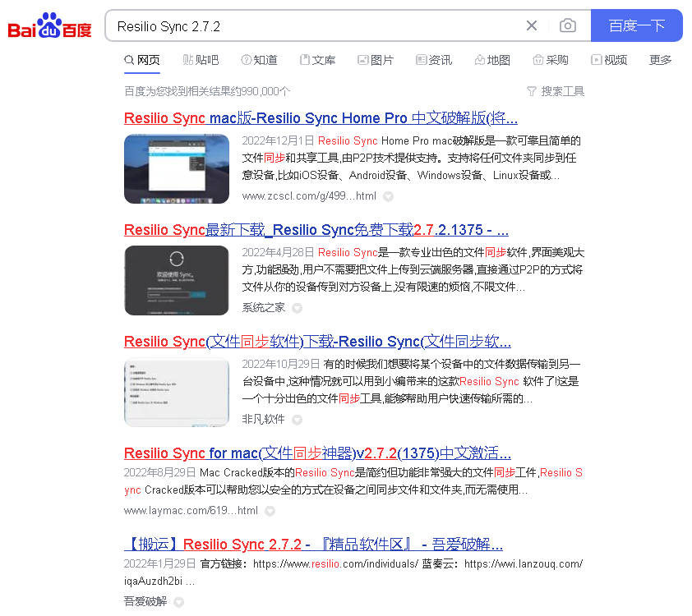The width and height of the screenshot is (692, 616).
Task: Open the Baidu logo homepage
Action: coord(50,26)
